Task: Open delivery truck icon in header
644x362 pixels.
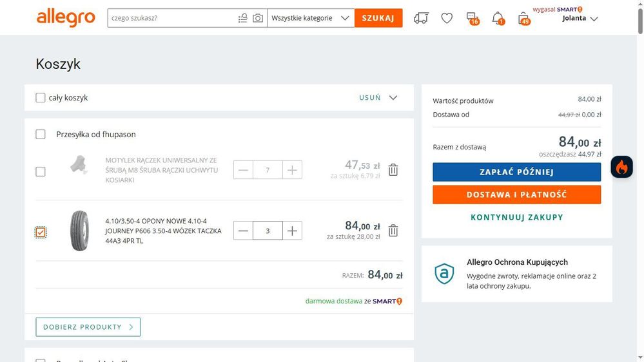Action: point(421,18)
